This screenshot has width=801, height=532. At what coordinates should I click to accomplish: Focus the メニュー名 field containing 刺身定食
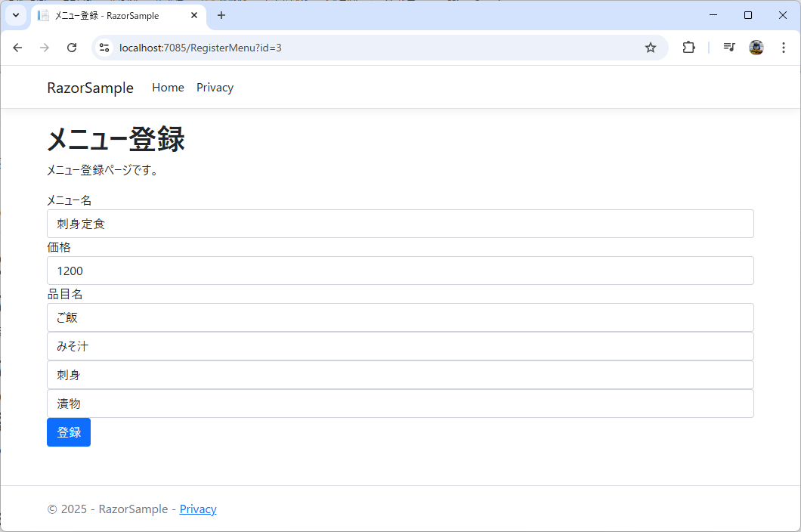[x=400, y=224]
